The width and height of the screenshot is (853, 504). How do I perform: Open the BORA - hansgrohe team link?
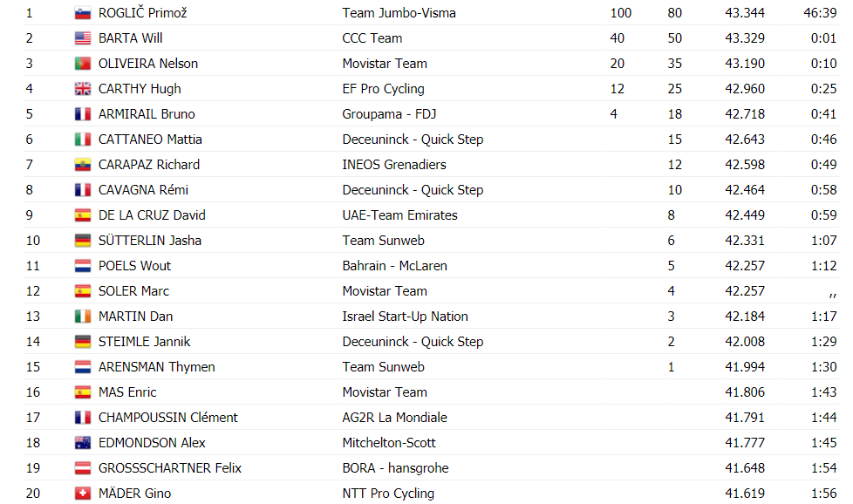[x=395, y=468]
